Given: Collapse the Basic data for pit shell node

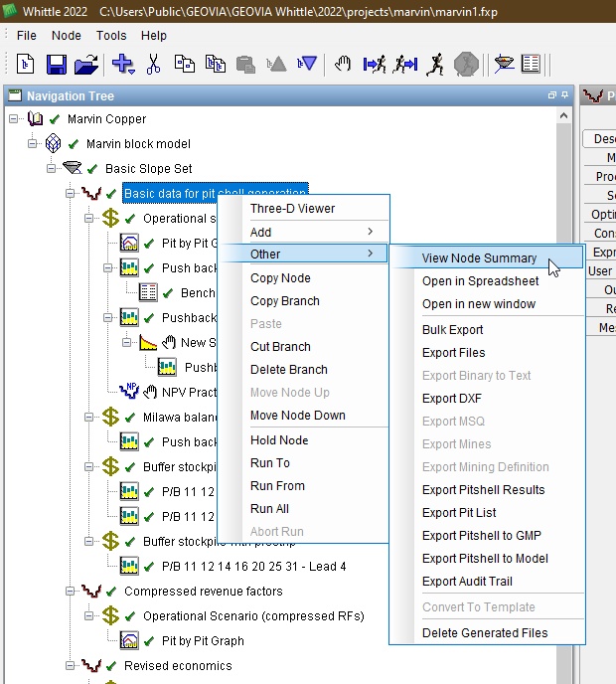Looking at the screenshot, I should (70, 193).
